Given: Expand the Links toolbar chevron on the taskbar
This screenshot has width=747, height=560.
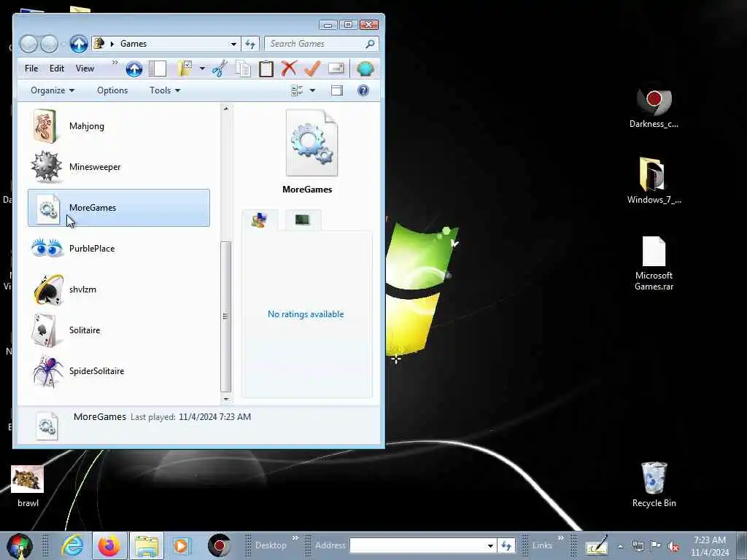Looking at the screenshot, I should (561, 538).
